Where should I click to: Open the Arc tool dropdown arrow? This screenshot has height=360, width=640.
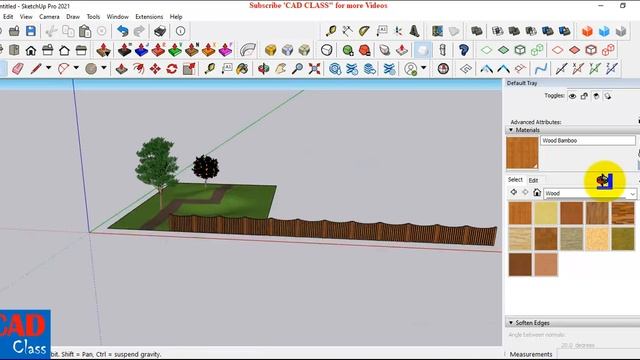point(76,68)
